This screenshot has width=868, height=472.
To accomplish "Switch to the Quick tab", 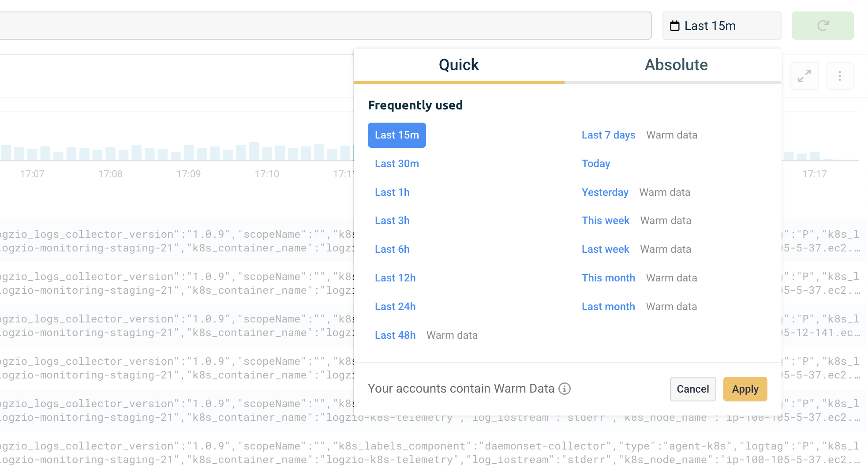I will click(459, 65).
